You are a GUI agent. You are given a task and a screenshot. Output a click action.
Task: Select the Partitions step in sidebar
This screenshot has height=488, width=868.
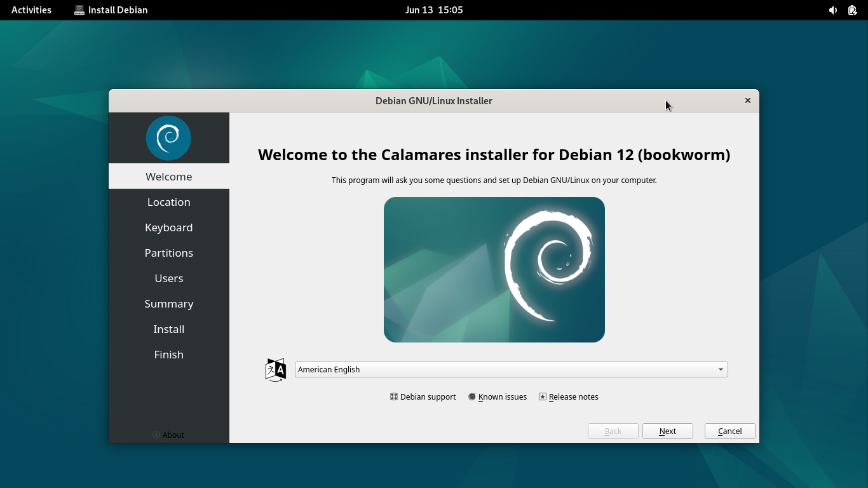point(168,252)
